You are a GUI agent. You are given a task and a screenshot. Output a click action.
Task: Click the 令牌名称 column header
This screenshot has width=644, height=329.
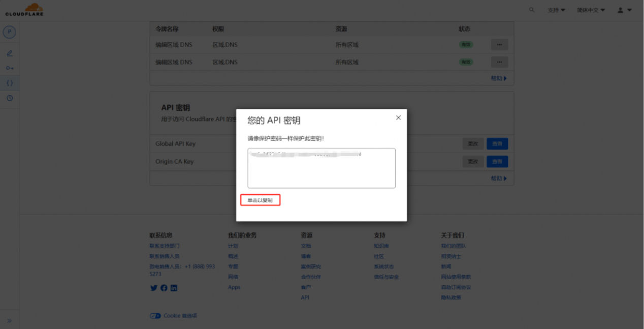click(x=167, y=29)
